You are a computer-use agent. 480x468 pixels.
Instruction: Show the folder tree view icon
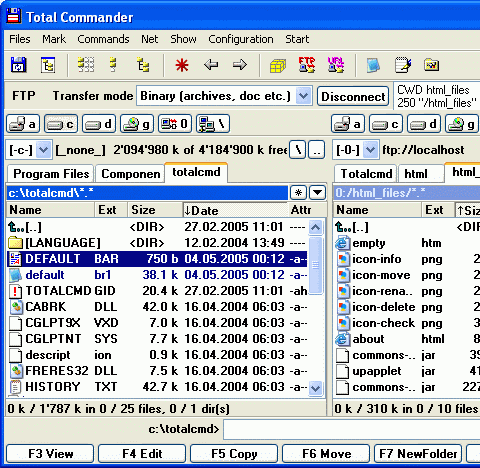click(143, 65)
